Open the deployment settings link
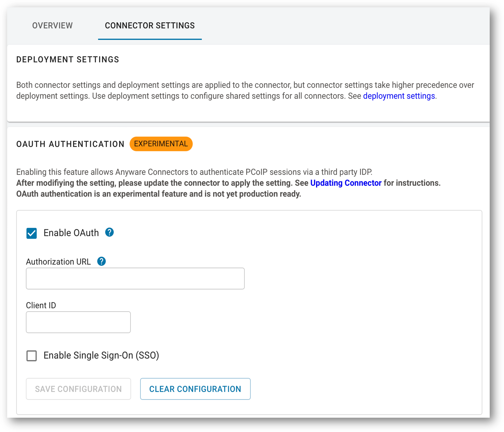 click(x=399, y=96)
